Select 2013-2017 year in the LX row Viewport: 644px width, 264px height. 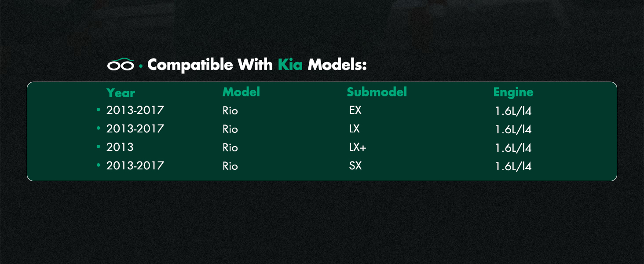point(135,129)
